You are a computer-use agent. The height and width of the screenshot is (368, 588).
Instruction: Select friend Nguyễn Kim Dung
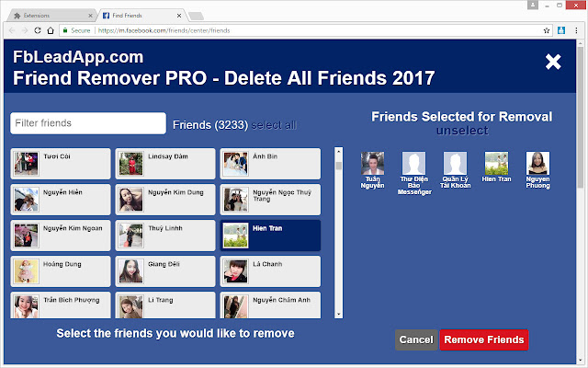point(165,200)
